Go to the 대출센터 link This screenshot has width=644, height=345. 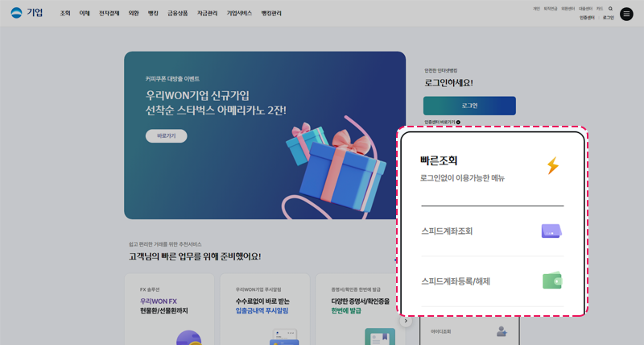[586, 9]
